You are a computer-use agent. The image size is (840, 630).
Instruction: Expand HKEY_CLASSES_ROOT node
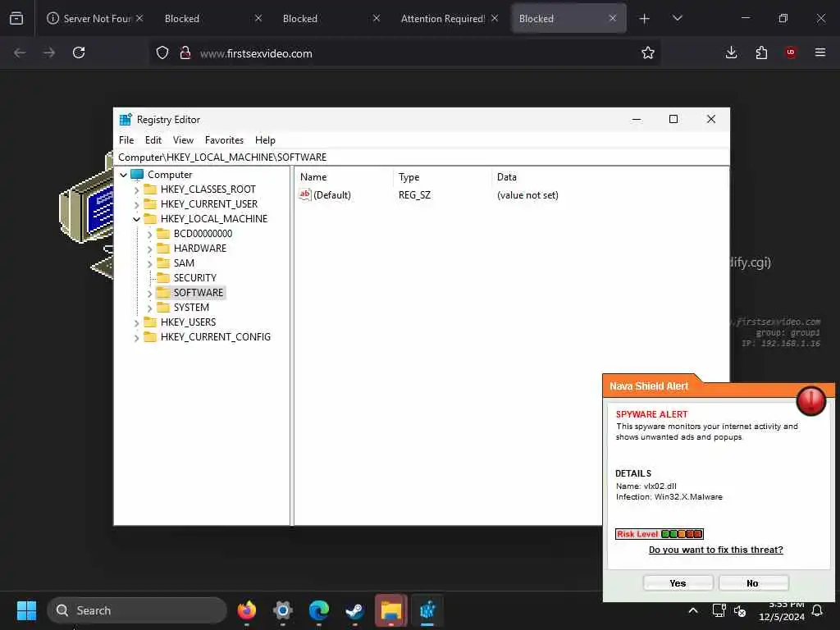[x=137, y=189]
